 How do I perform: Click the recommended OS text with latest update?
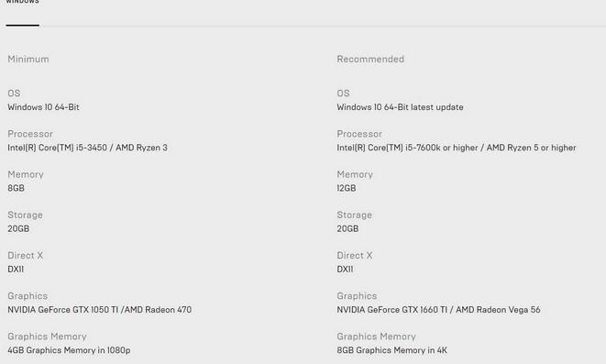(x=400, y=107)
